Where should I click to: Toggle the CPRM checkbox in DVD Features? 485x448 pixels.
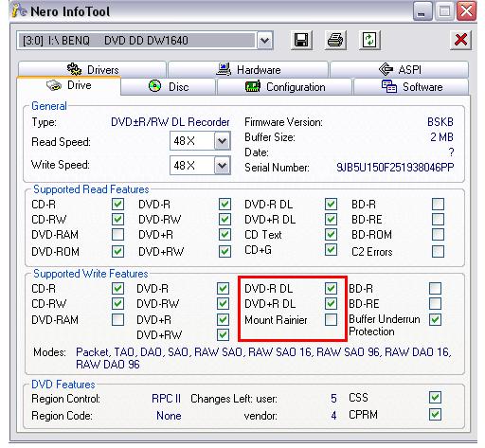click(435, 415)
